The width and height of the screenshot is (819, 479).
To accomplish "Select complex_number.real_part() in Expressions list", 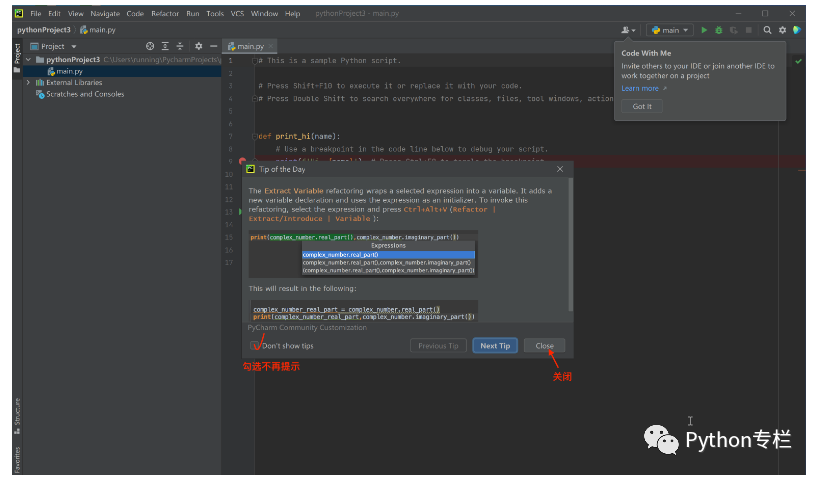I will pos(389,255).
